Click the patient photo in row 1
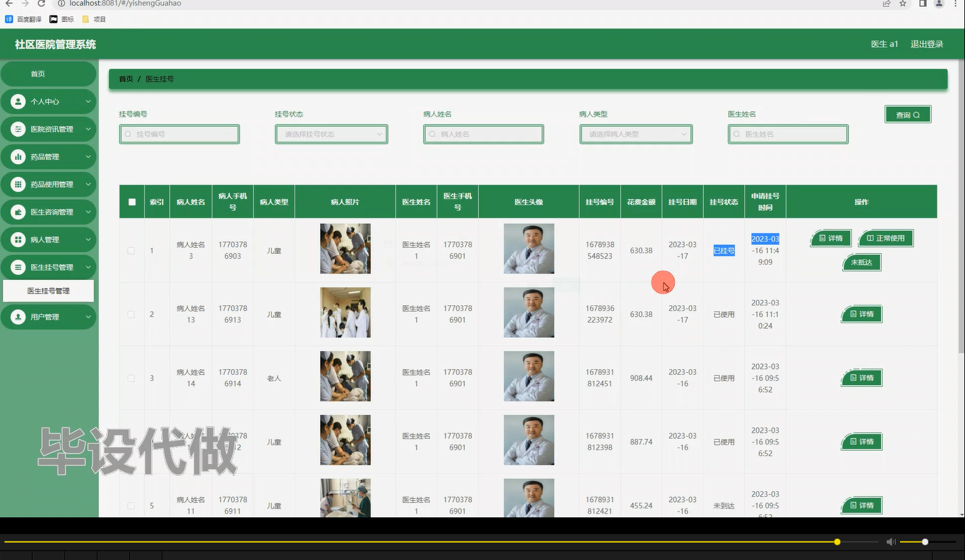The height and width of the screenshot is (560, 965). point(345,249)
